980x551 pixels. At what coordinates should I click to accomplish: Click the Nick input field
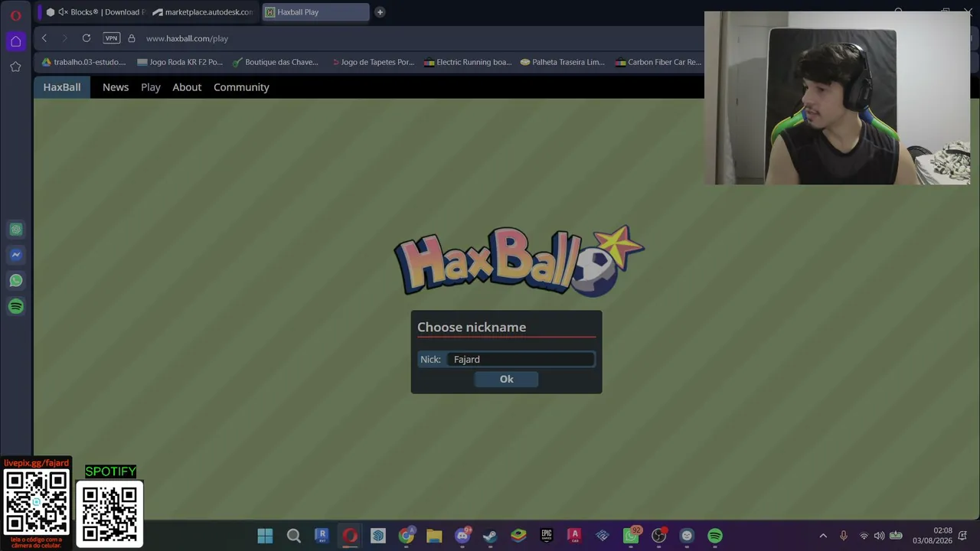coord(521,360)
